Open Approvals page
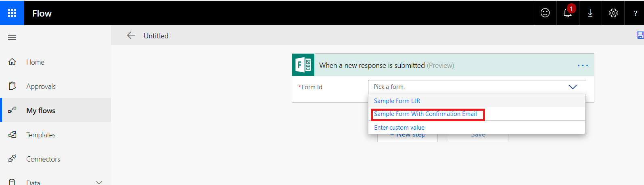 point(41,86)
